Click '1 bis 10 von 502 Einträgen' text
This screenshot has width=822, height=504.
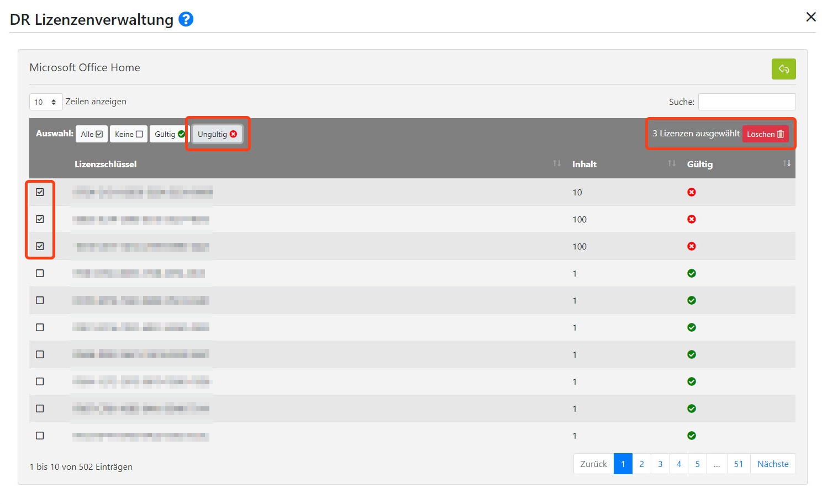click(81, 467)
